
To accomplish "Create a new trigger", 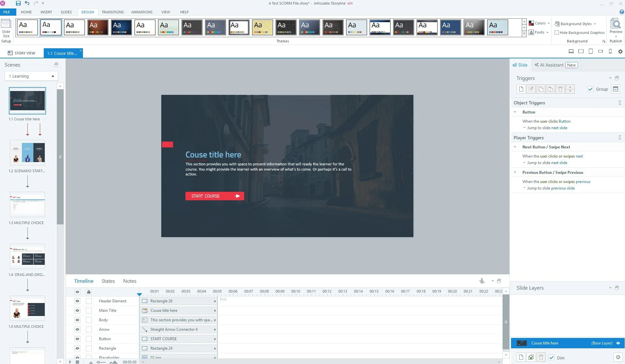I will 521,89.
